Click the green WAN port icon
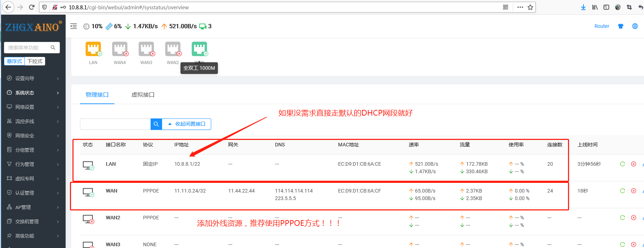Image resolution: width=644 pixels, height=248 pixels. 199,49
